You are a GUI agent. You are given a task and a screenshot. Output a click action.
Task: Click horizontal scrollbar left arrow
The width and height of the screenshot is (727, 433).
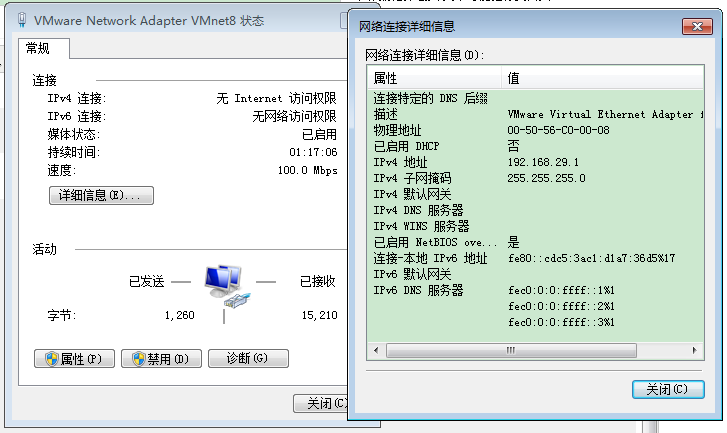click(x=376, y=350)
